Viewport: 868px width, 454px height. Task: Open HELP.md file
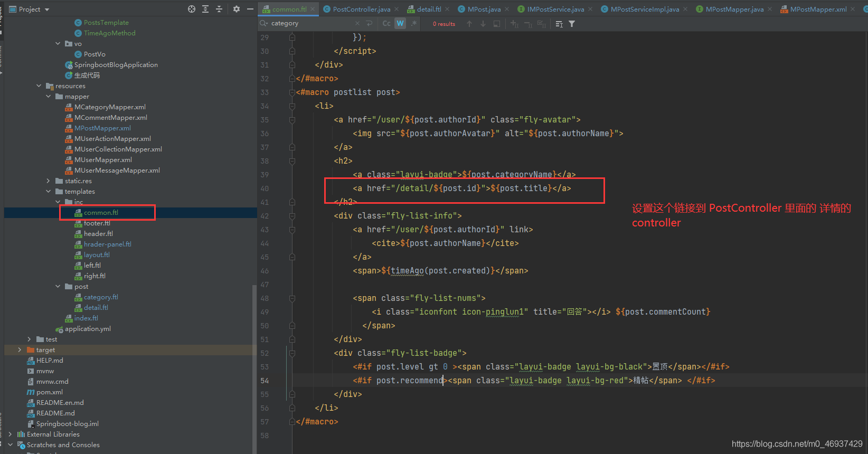click(50, 361)
